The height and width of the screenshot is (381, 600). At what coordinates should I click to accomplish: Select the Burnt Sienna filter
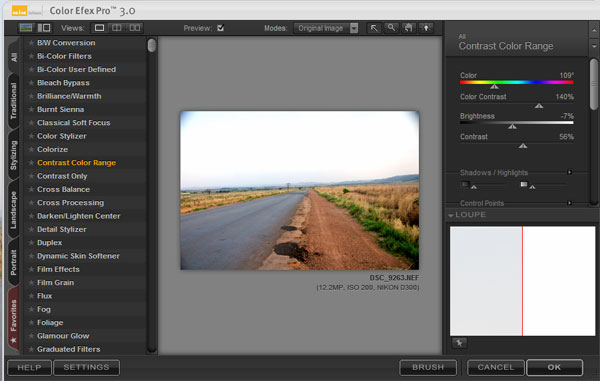click(60, 109)
